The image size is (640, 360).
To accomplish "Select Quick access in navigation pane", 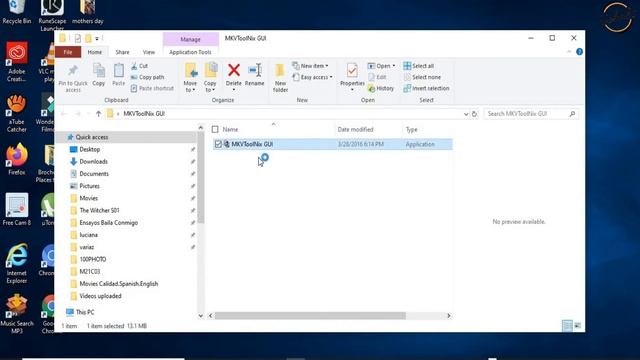I will tap(92, 137).
